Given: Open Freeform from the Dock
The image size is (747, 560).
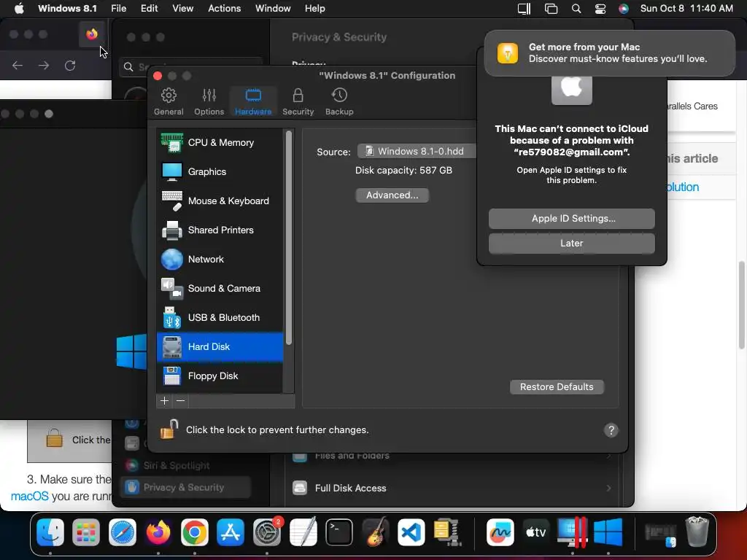Looking at the screenshot, I should coord(500,532).
